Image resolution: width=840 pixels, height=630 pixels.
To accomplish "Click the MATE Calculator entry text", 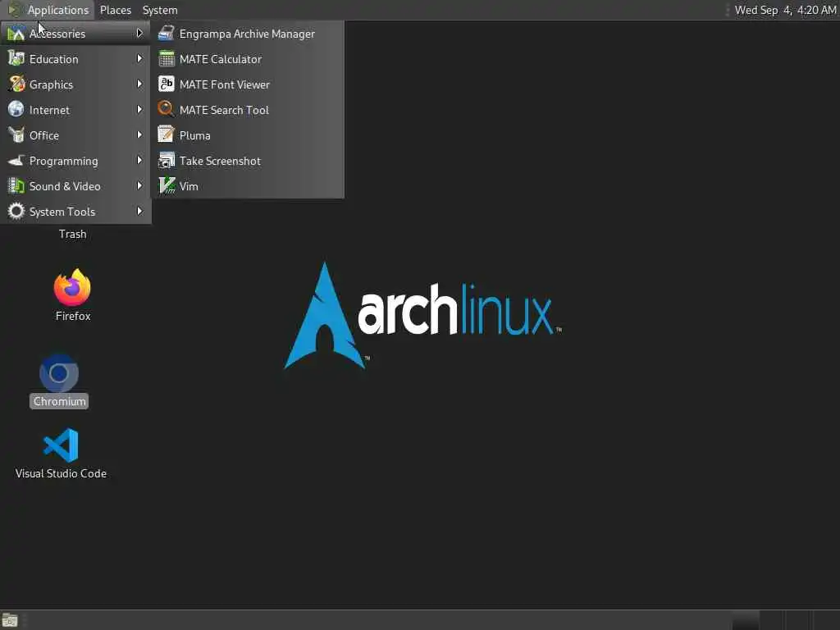I will (x=221, y=59).
